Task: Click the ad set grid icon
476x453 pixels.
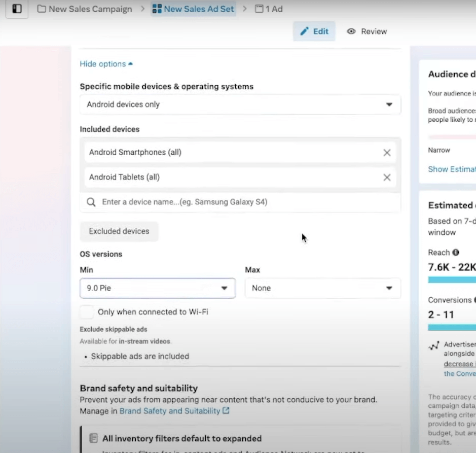Action: tap(157, 9)
